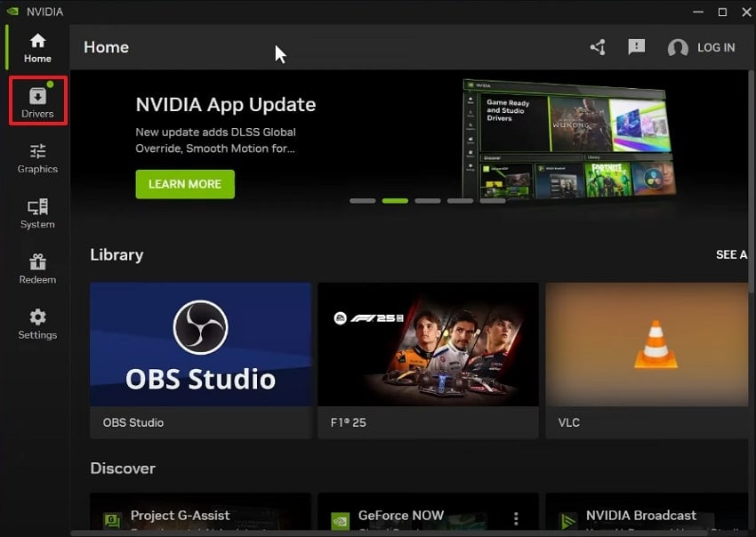
Task: Select the fourth banner carousel indicator
Action: tap(460, 201)
